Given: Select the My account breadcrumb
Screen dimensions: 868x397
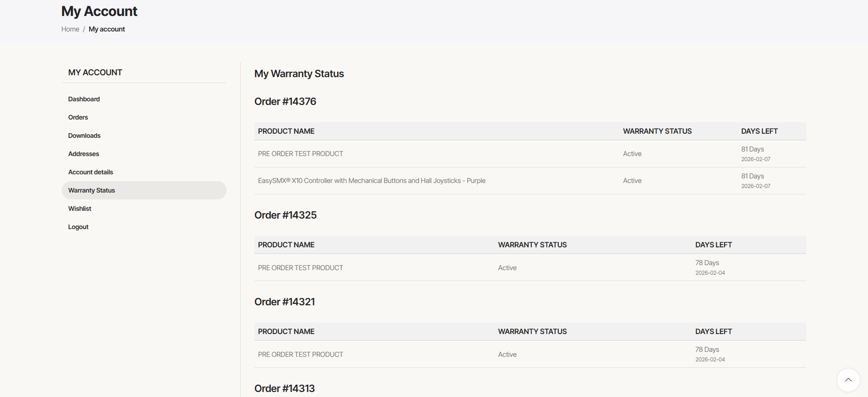Looking at the screenshot, I should (x=107, y=29).
